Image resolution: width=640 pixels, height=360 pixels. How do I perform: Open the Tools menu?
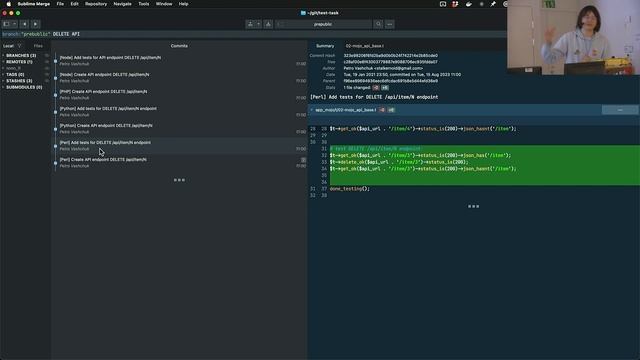(x=144, y=4)
